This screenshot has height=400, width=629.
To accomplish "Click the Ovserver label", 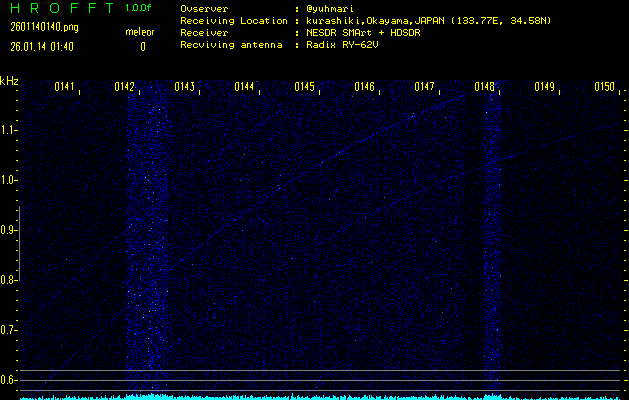I will 204,9.
